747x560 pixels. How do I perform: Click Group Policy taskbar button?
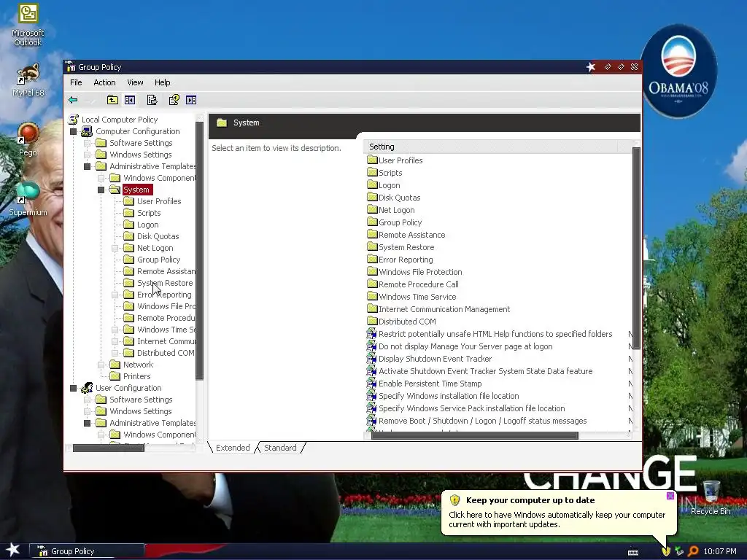pos(87,551)
